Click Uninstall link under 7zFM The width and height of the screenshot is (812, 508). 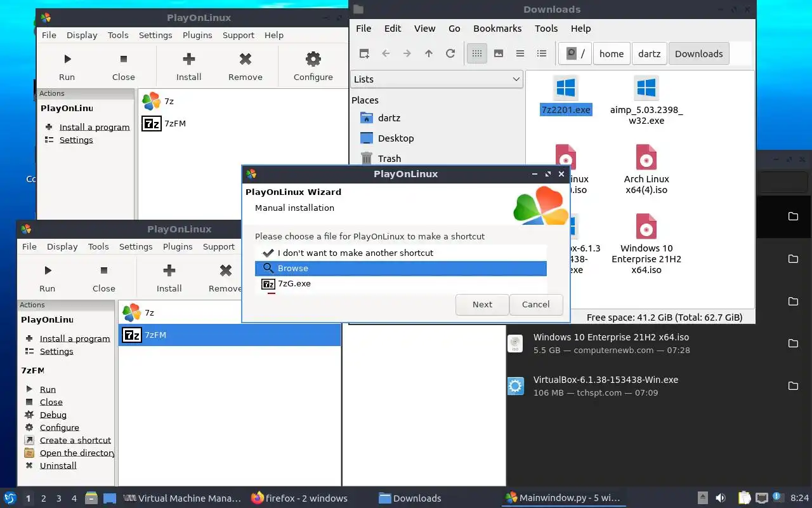pos(58,465)
